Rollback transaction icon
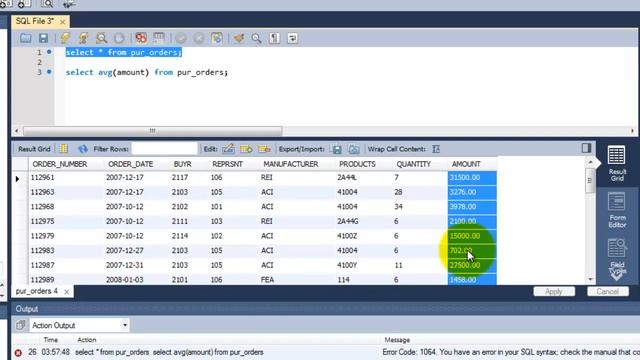640x360 pixels. click(x=199, y=38)
